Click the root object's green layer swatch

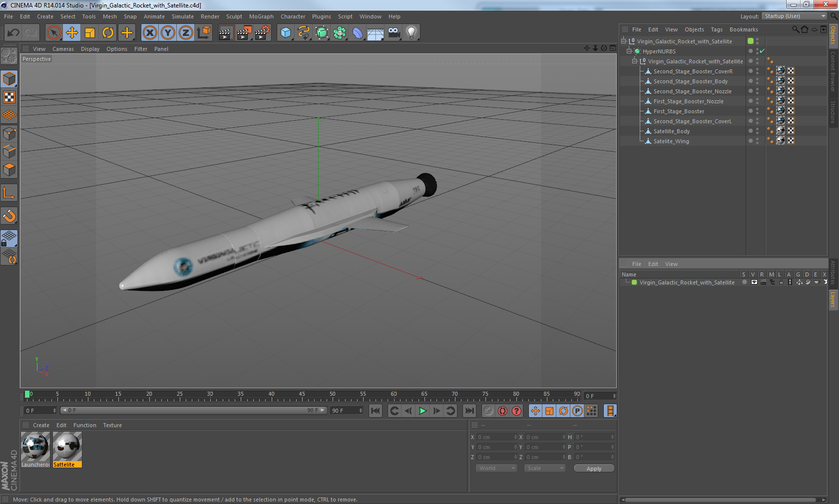tap(751, 41)
